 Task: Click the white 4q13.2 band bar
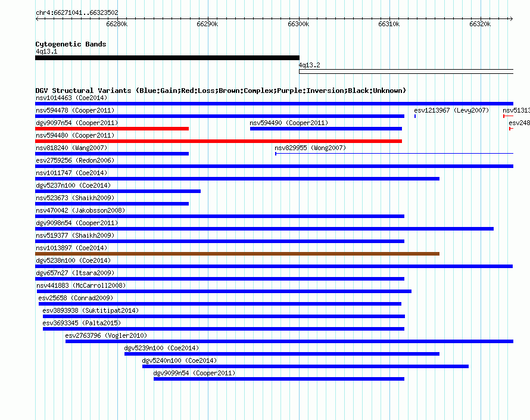point(406,71)
